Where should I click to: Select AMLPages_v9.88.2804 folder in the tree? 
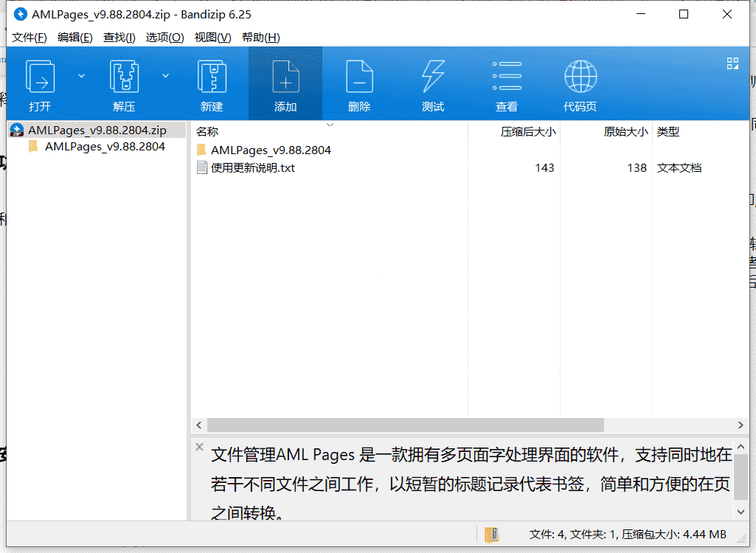105,147
